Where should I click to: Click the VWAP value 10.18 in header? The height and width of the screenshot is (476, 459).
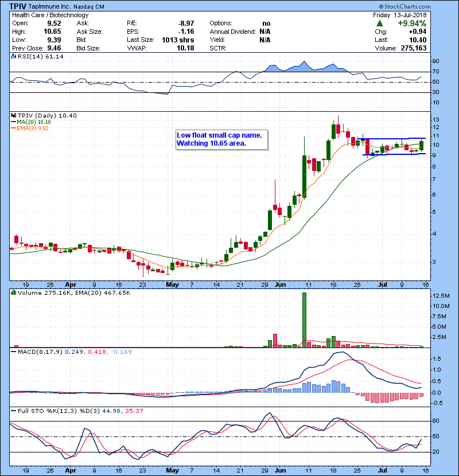[185, 48]
